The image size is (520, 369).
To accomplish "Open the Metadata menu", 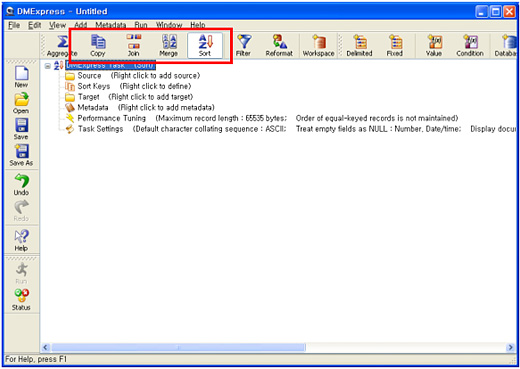I will coord(111,25).
